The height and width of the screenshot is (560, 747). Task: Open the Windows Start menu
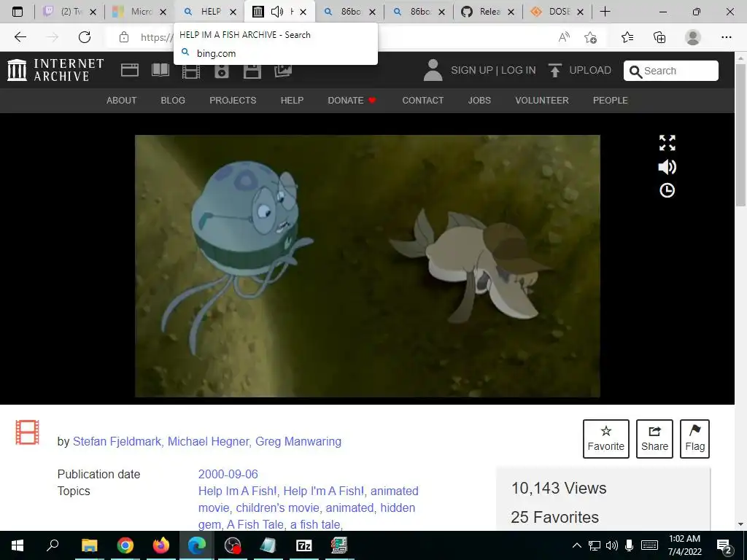point(18,545)
